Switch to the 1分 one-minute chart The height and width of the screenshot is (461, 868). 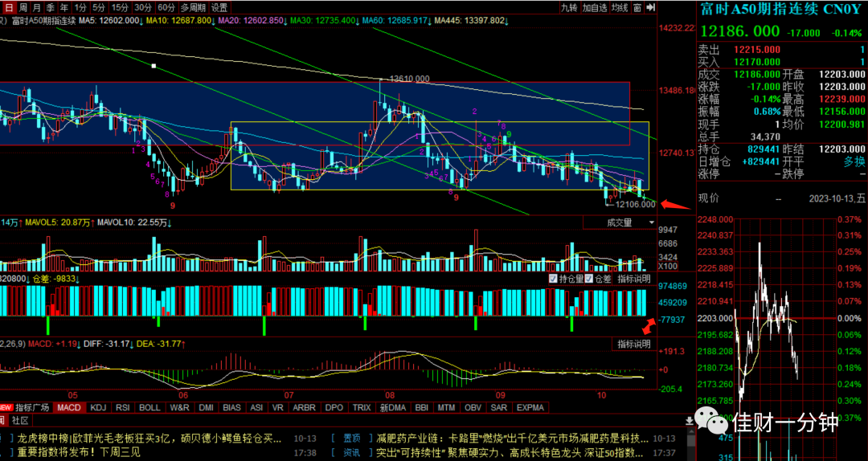click(80, 8)
